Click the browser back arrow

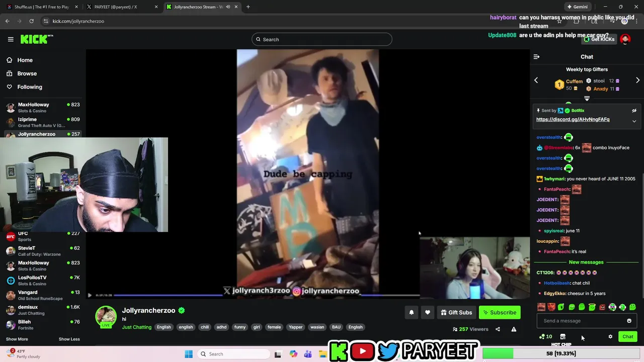tap(7, 21)
